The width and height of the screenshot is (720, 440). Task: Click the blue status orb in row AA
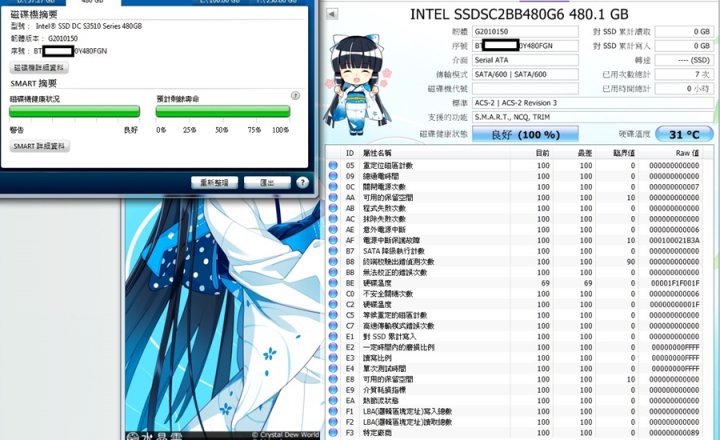333,197
